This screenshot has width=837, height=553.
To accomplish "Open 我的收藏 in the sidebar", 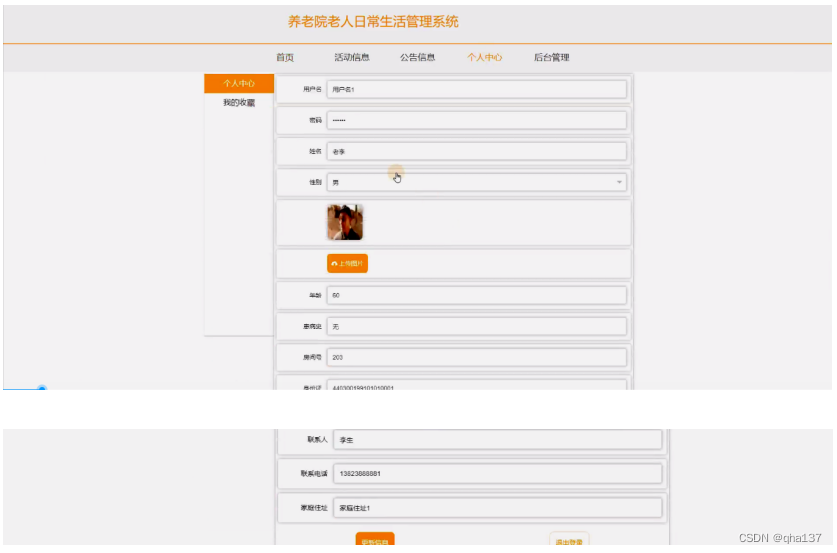I will (239, 102).
